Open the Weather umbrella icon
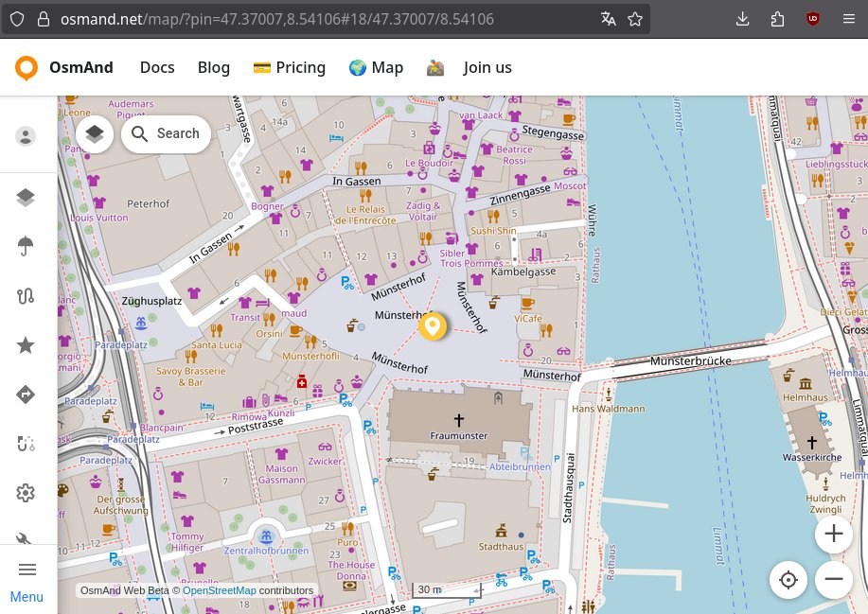The height and width of the screenshot is (614, 868). (26, 246)
